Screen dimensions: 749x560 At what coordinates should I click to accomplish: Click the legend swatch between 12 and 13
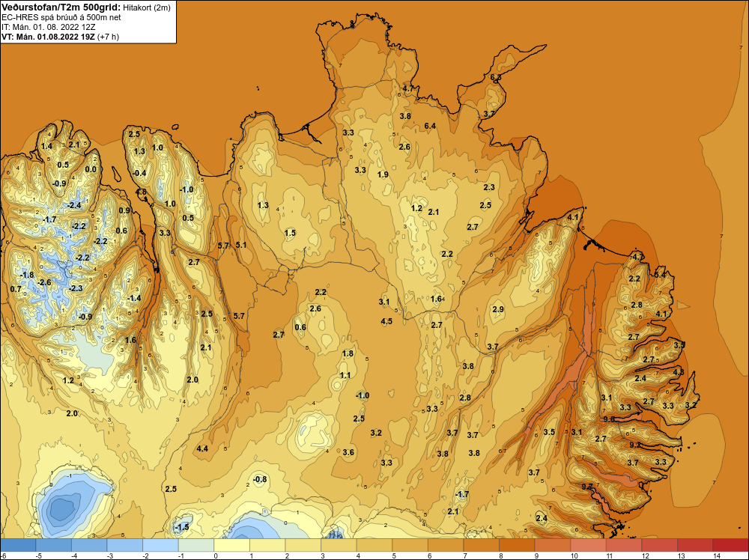(x=660, y=545)
